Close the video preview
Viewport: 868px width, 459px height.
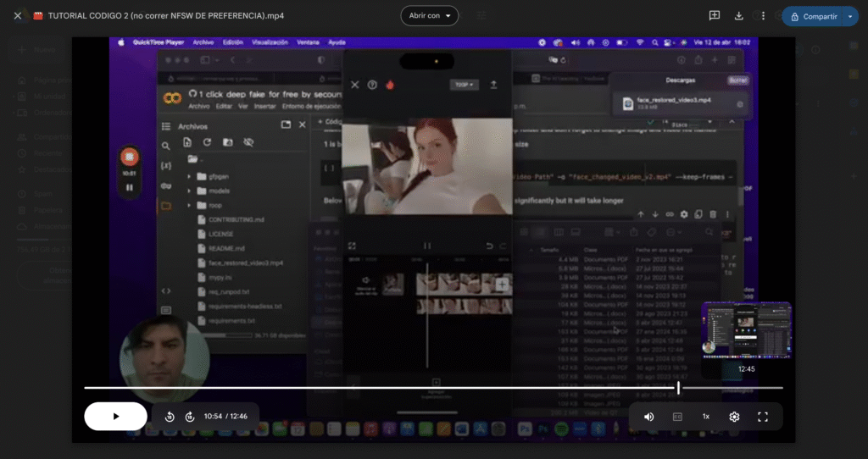17,16
